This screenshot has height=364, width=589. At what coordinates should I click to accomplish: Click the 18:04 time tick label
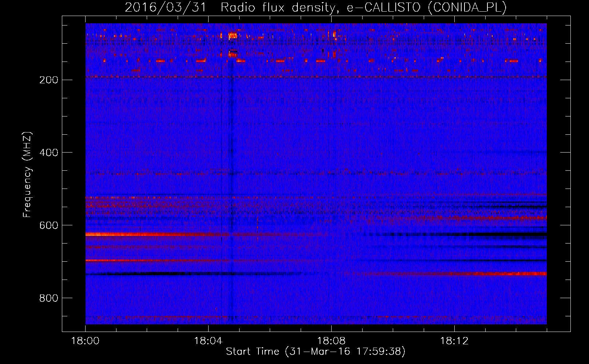(208, 341)
